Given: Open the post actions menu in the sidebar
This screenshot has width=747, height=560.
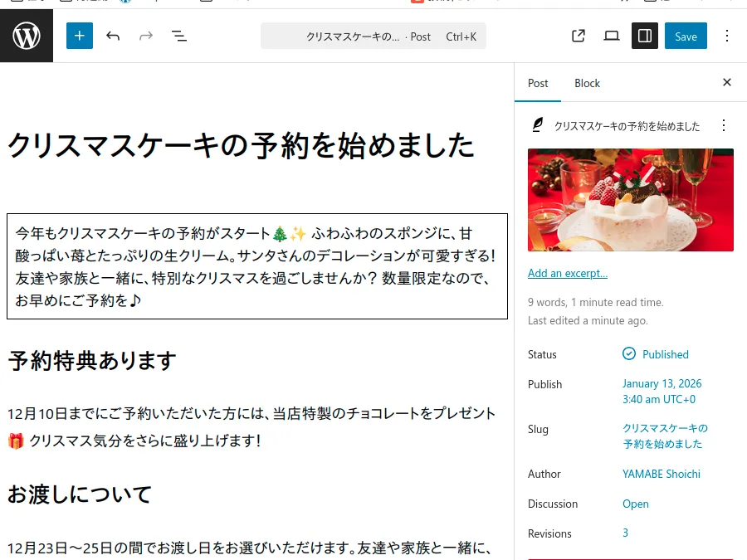Looking at the screenshot, I should point(724,125).
